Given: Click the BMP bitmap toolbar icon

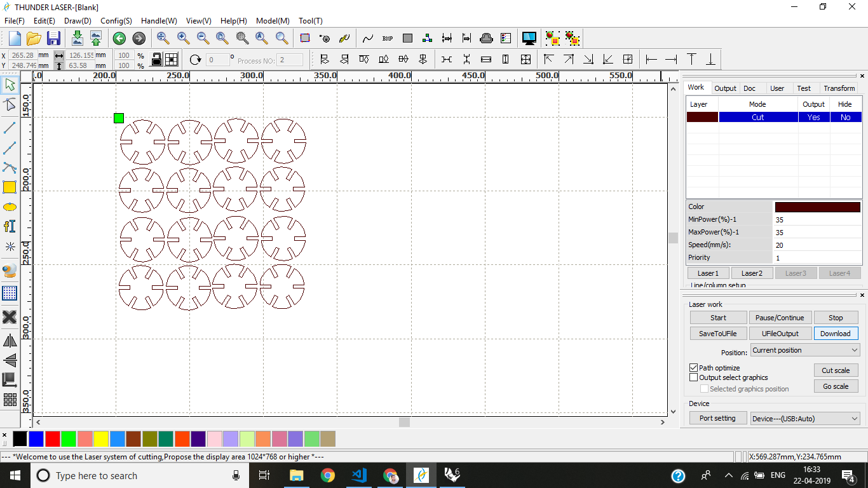Looking at the screenshot, I should click(x=388, y=38).
